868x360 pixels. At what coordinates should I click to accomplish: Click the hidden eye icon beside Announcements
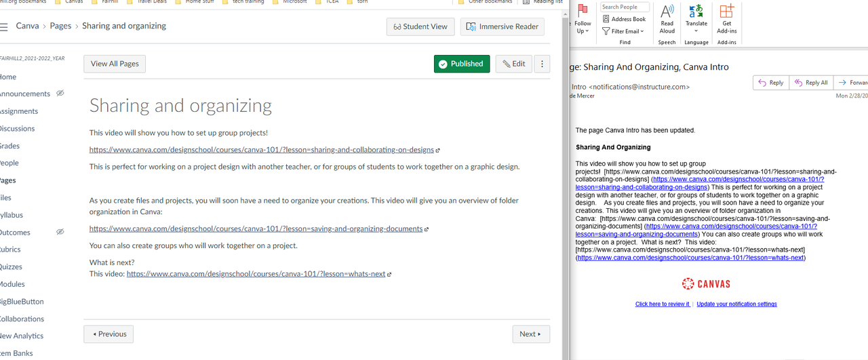pyautogui.click(x=60, y=93)
